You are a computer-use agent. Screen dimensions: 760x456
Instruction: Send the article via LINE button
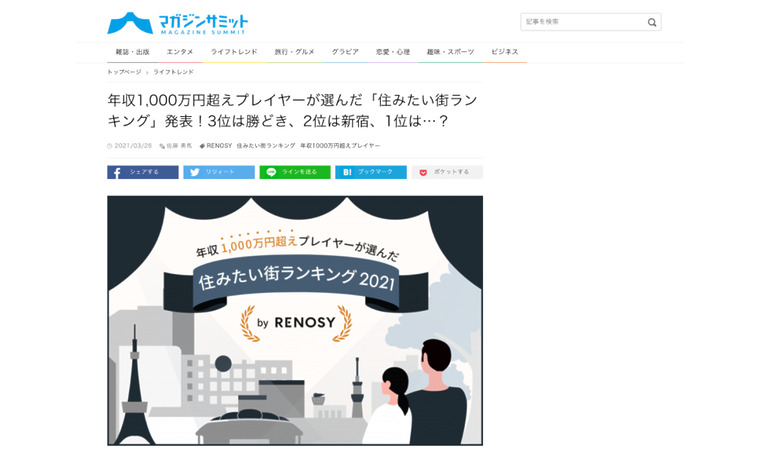[295, 172]
